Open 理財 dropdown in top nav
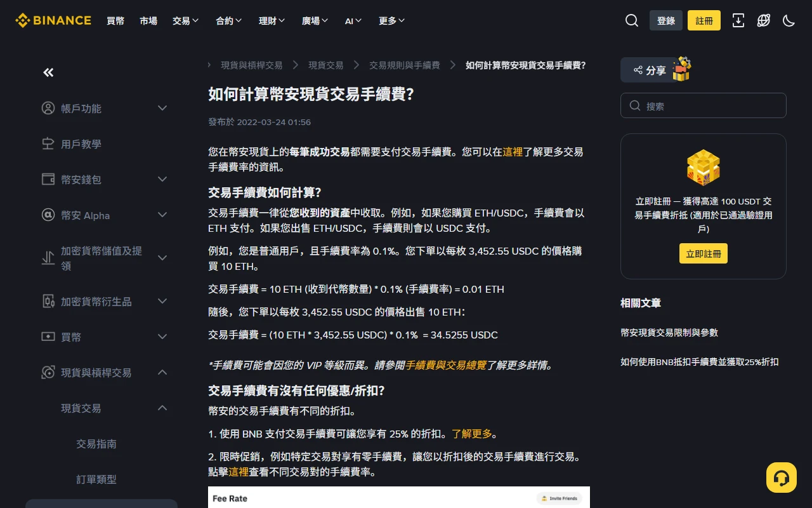812x508 pixels. [272, 21]
